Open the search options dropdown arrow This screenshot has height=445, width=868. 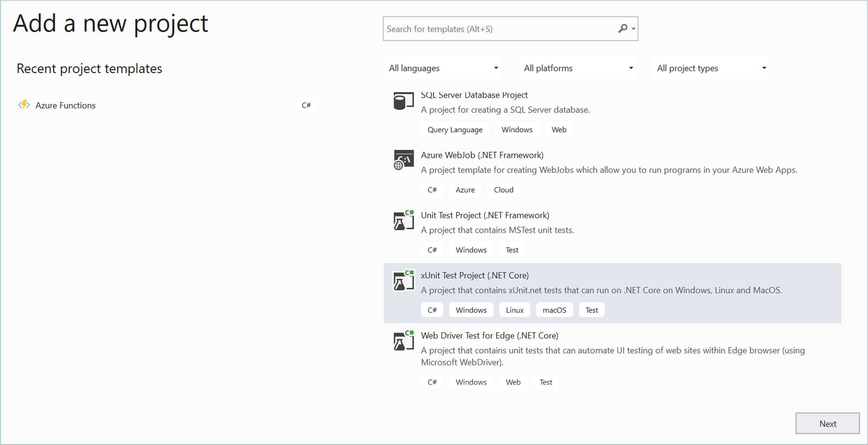[x=634, y=29]
